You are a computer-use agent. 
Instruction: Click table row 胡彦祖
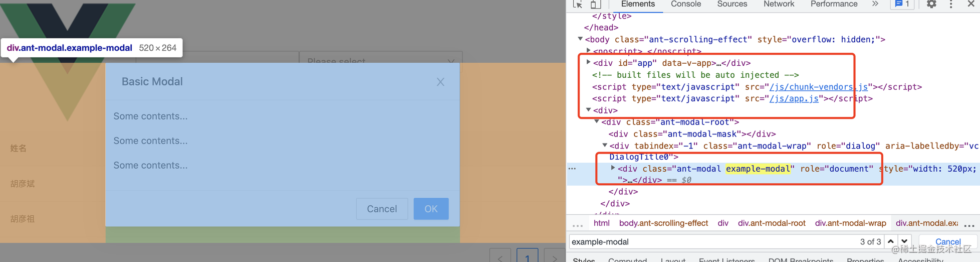pyautogui.click(x=23, y=219)
